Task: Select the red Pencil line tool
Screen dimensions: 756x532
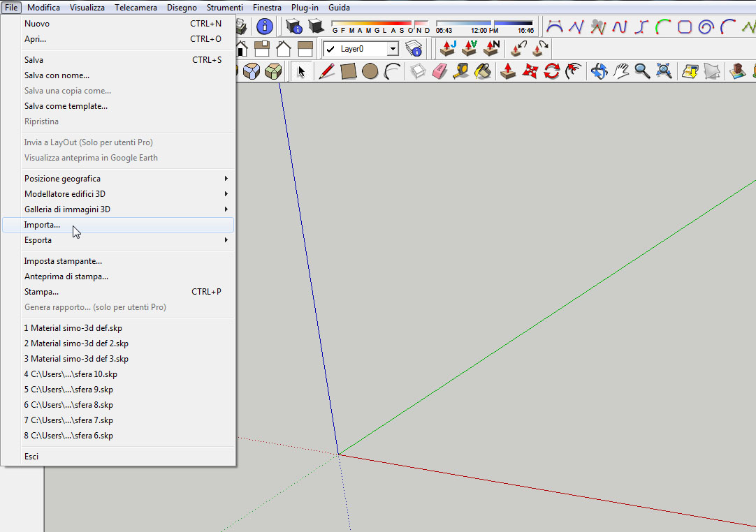Action: (x=326, y=71)
